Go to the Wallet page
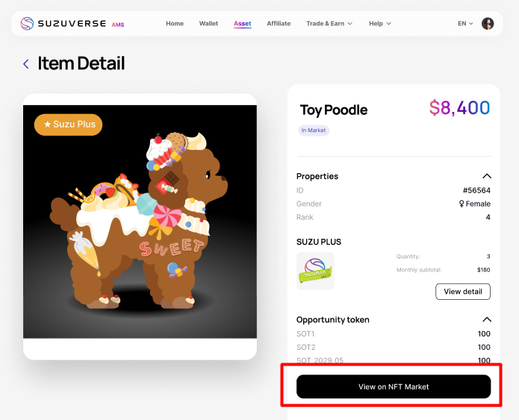 click(x=208, y=23)
